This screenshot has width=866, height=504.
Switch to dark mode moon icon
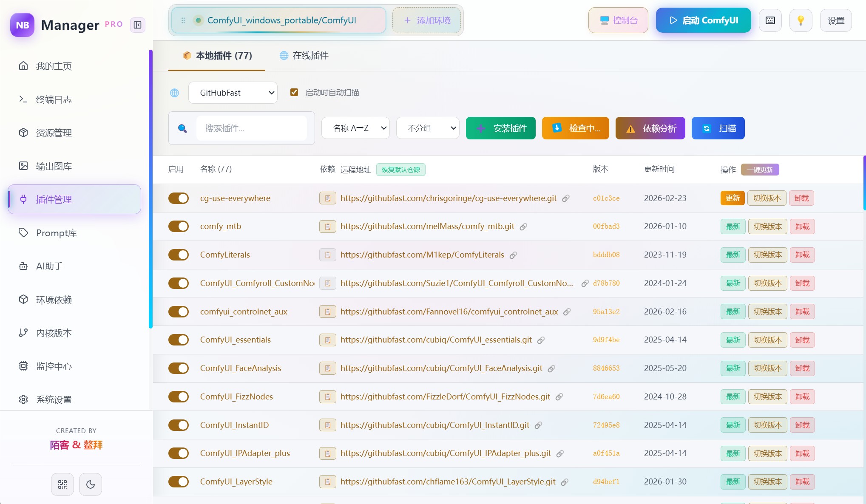coord(91,484)
